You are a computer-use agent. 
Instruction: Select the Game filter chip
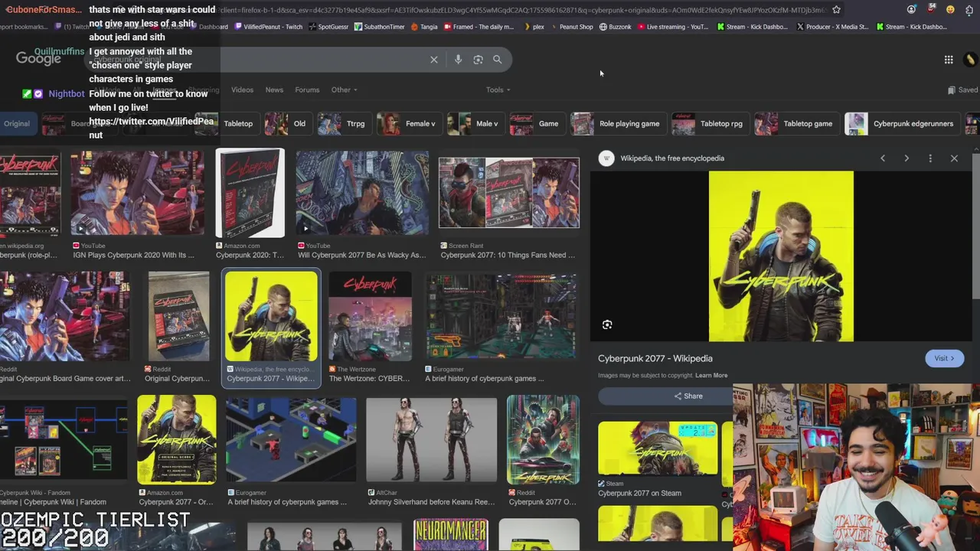pos(536,123)
